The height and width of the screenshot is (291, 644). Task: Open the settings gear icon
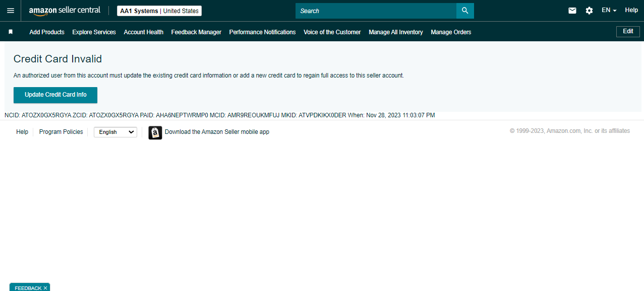pyautogui.click(x=589, y=11)
